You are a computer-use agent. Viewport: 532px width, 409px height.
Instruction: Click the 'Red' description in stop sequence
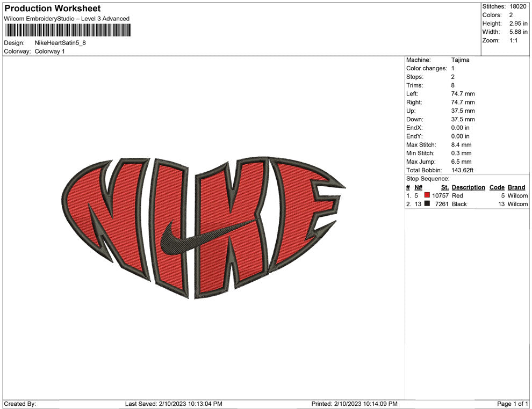tap(457, 195)
